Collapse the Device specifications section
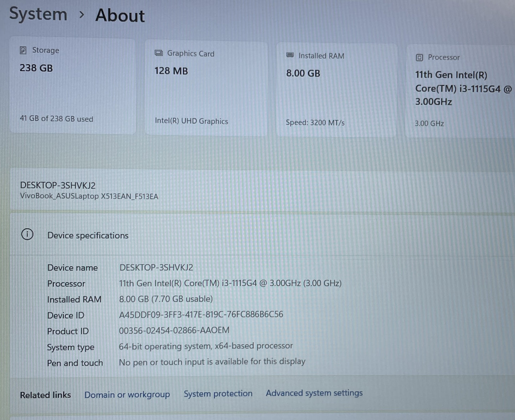The image size is (515, 420). [x=88, y=235]
